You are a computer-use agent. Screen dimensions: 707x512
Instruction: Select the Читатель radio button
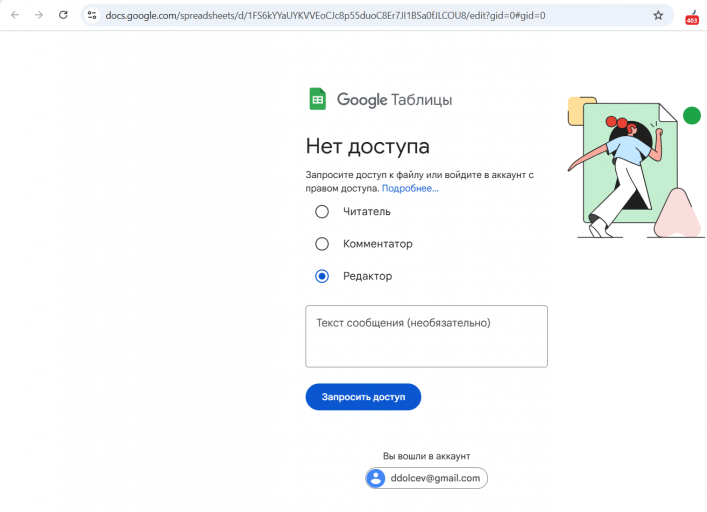pos(322,211)
